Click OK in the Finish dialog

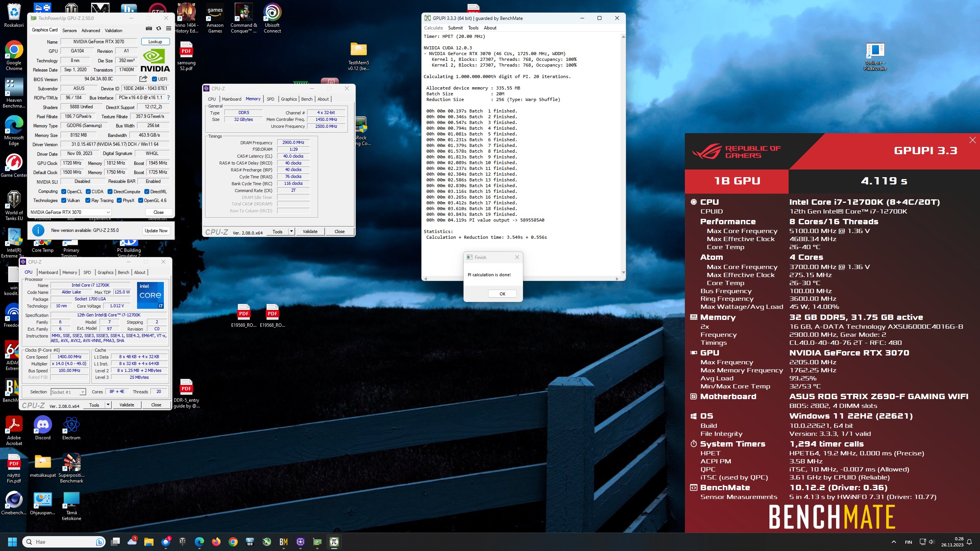tap(502, 294)
